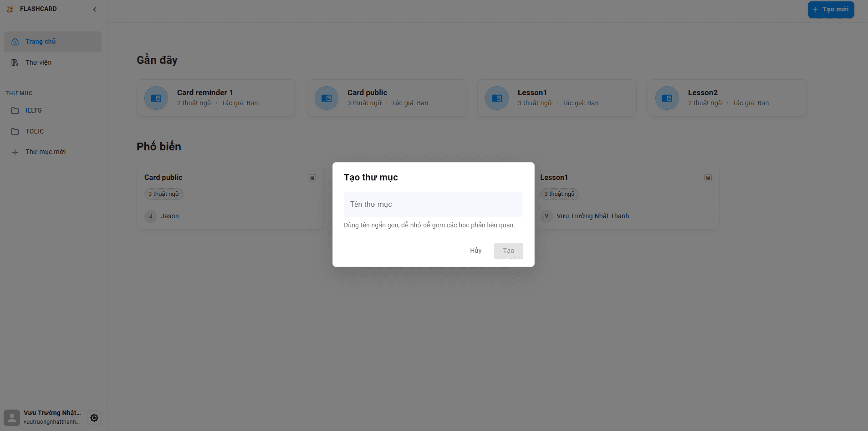The width and height of the screenshot is (868, 431).
Task: Open the Card reminder 1 book icon
Action: pyautogui.click(x=156, y=98)
